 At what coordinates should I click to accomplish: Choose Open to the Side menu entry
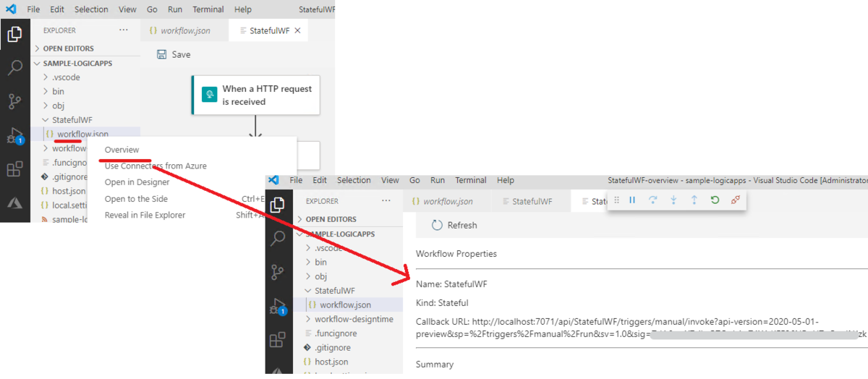pyautogui.click(x=136, y=199)
